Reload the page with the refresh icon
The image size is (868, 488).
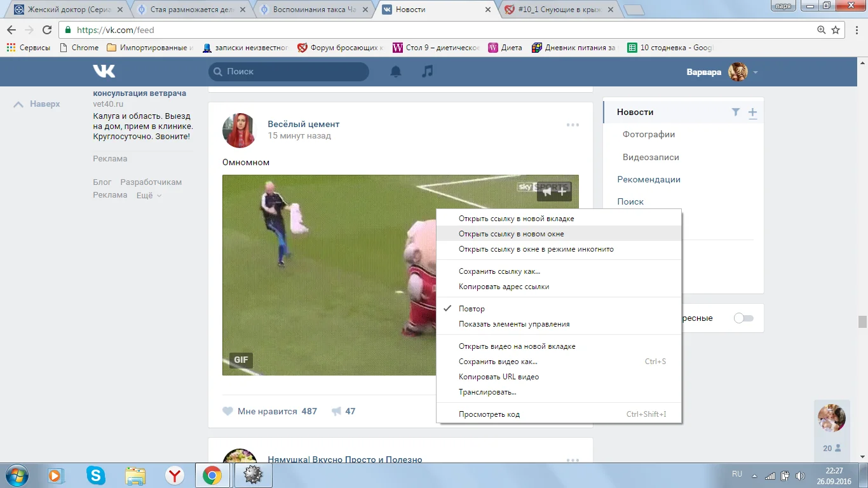coord(47,30)
